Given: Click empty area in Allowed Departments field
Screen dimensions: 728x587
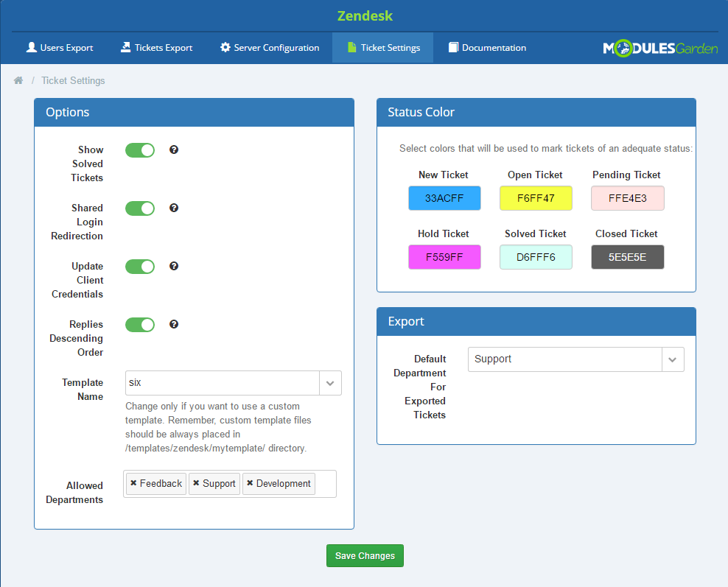Looking at the screenshot, I should [x=325, y=484].
